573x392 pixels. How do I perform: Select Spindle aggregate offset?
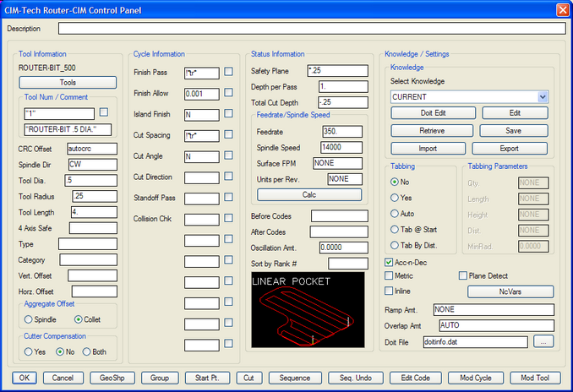28,319
